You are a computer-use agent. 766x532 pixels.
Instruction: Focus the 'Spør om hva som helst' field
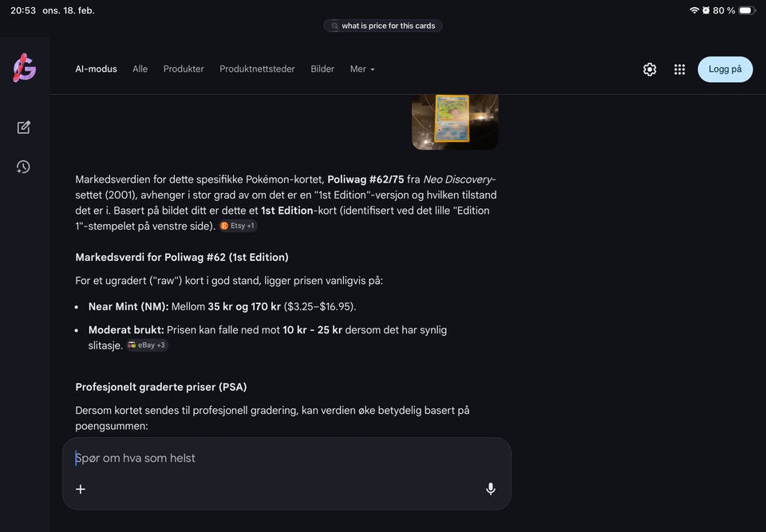271,458
